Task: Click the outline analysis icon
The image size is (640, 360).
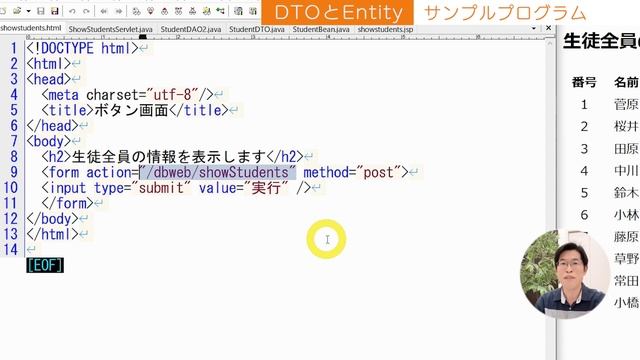Action: (220, 11)
